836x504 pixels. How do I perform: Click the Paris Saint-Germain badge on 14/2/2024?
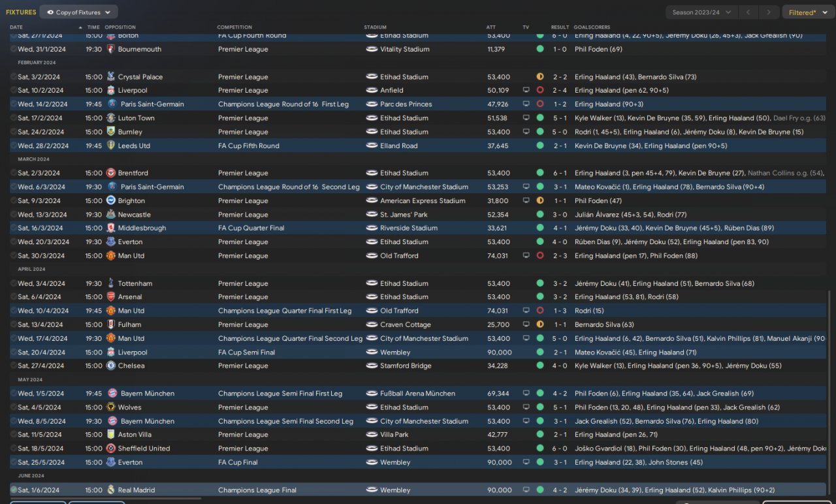[112, 104]
